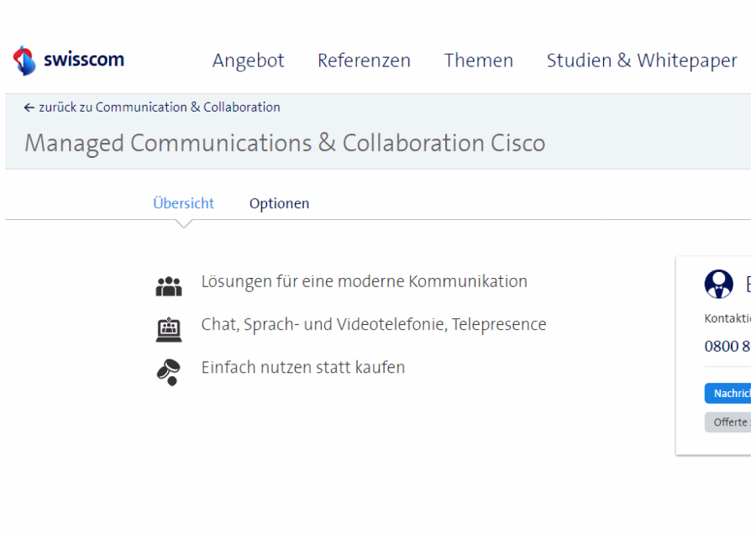Open the Referenzen menu
756x534 pixels.
pyautogui.click(x=364, y=60)
